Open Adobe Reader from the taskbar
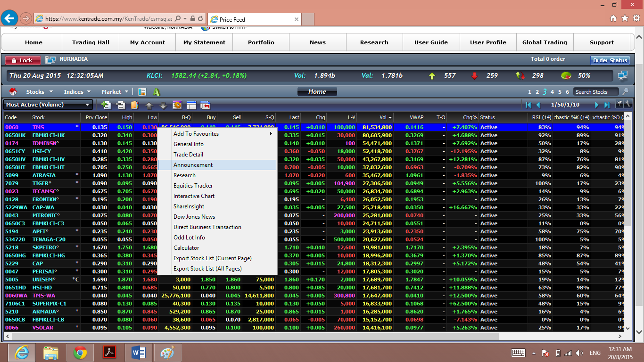Image resolution: width=644 pixels, height=362 pixels. 109,353
